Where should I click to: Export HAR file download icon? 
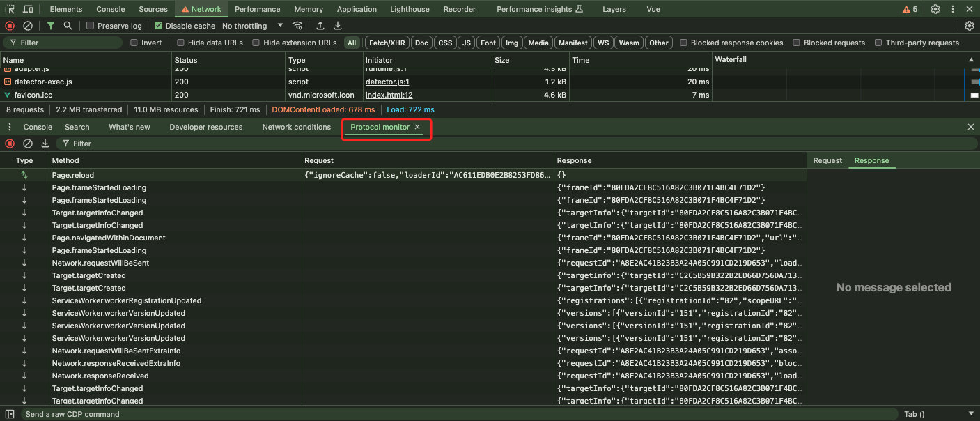(x=338, y=26)
